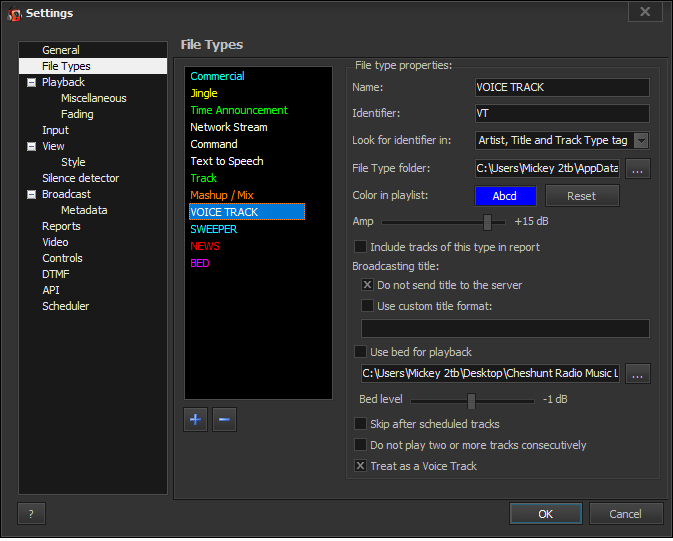Click the Bed level slider handle
The height and width of the screenshot is (541, 673).
click(x=471, y=401)
